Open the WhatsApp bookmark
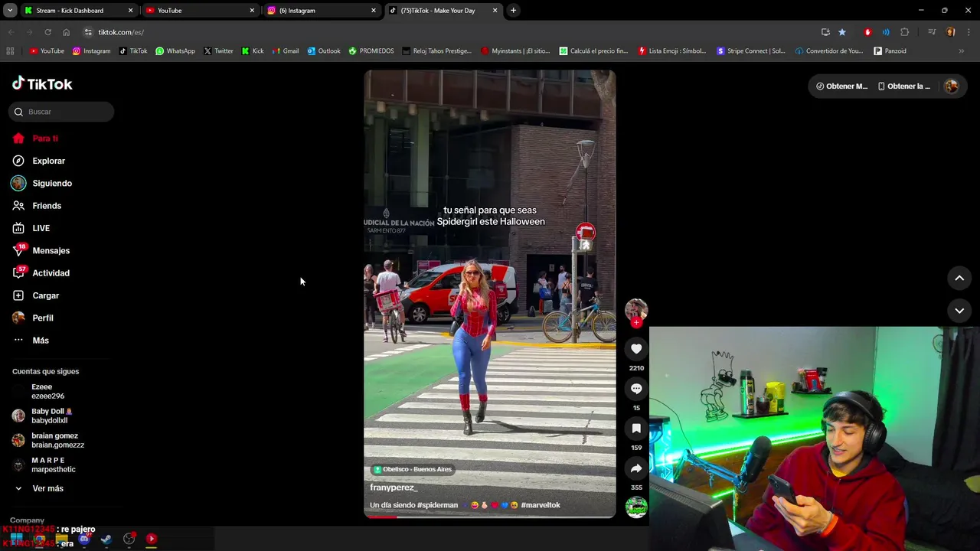980x551 pixels. coord(175,51)
